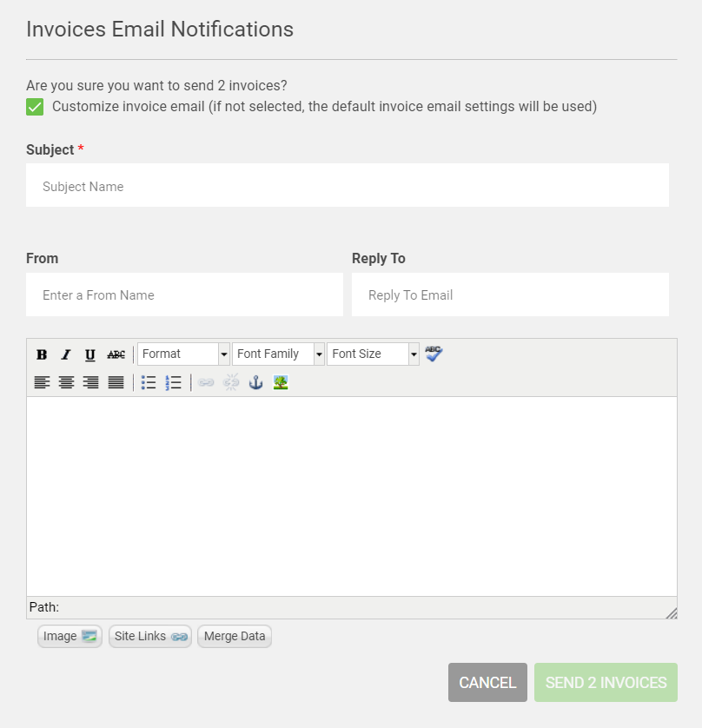Toggle strikethrough text formatting

click(116, 354)
